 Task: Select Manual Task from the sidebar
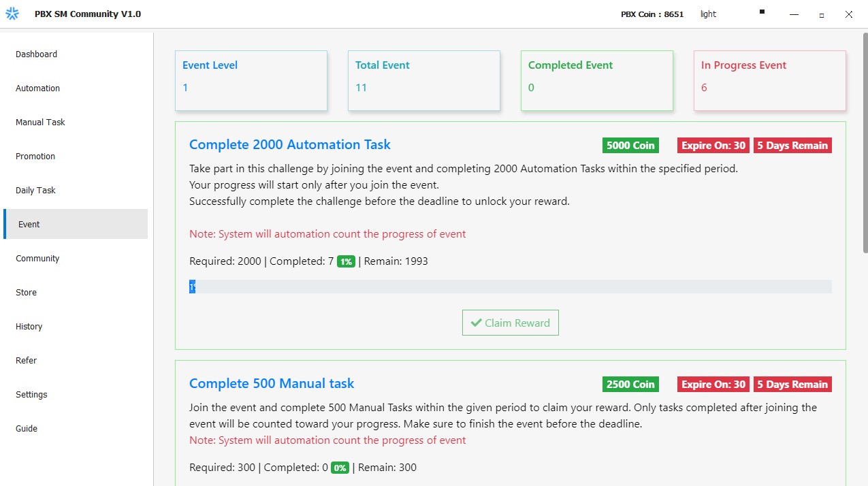(41, 123)
